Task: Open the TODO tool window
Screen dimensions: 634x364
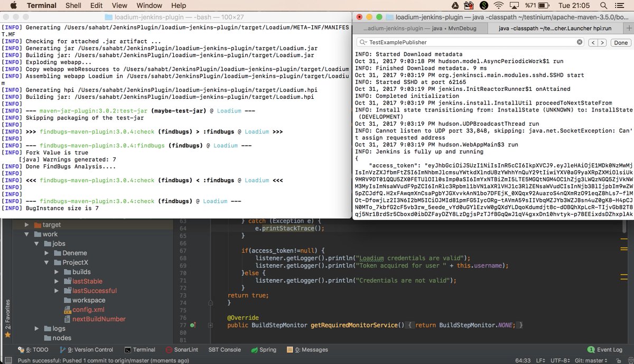Action: tap(33, 350)
